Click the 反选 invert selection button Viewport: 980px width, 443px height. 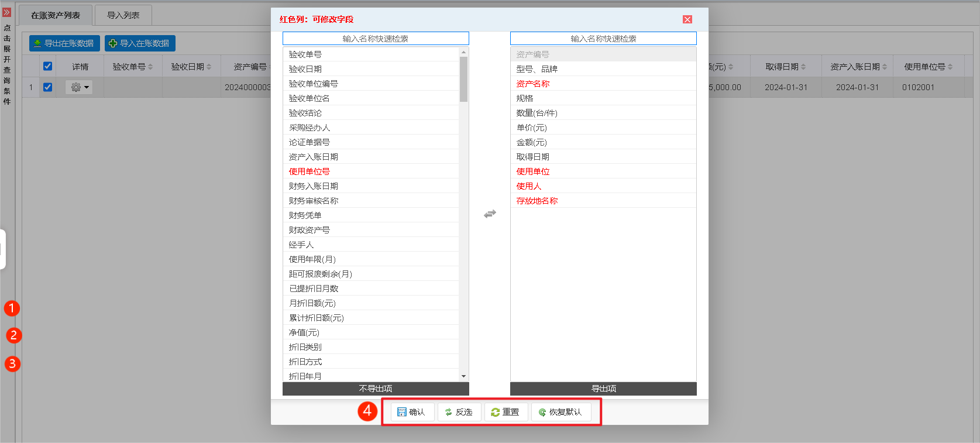[459, 412]
